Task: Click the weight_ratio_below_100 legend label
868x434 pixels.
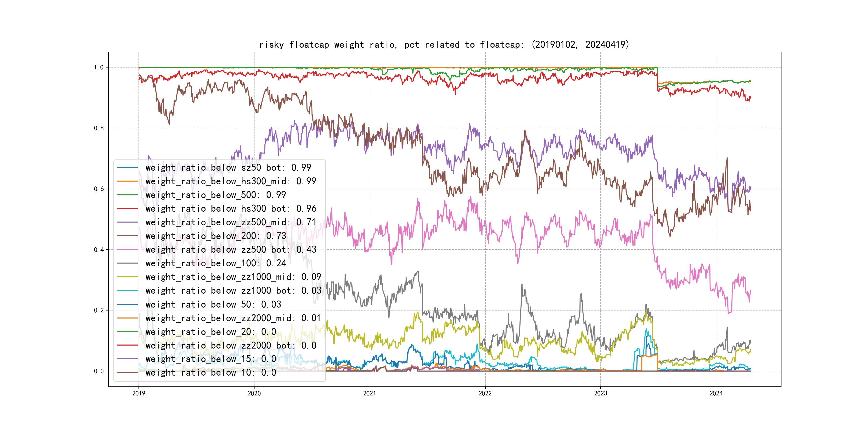Action: click(x=216, y=263)
